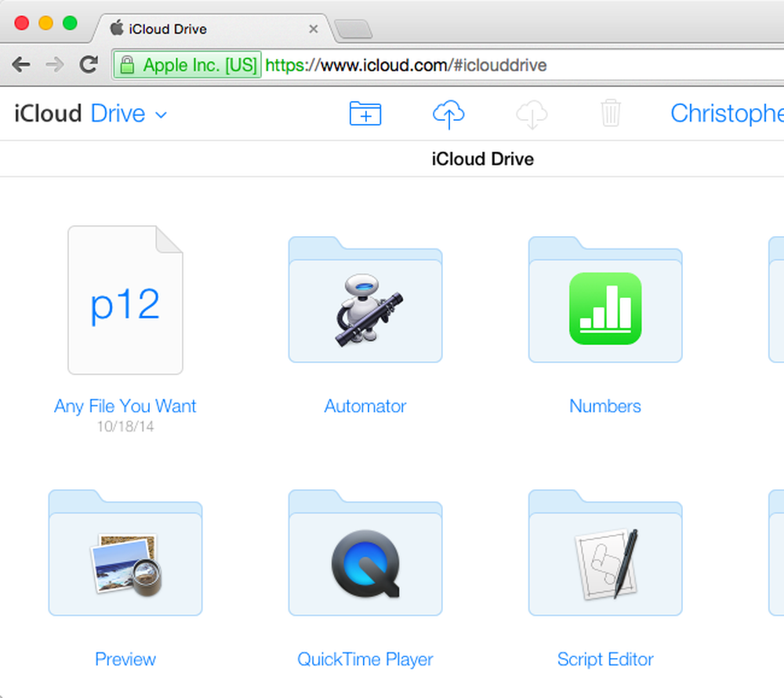This screenshot has height=698, width=784.
Task: Click the Script Editor folder name
Action: click(605, 660)
